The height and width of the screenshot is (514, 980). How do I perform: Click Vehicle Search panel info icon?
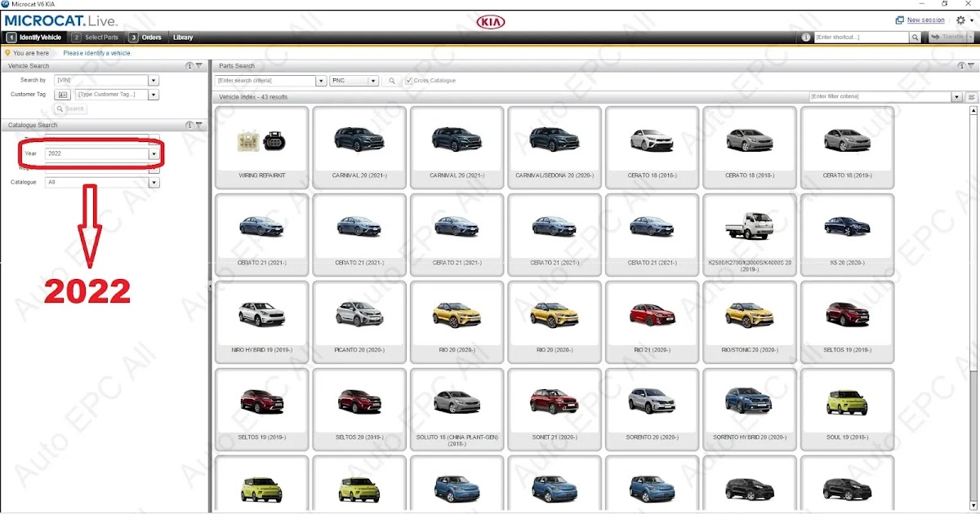[x=189, y=66]
